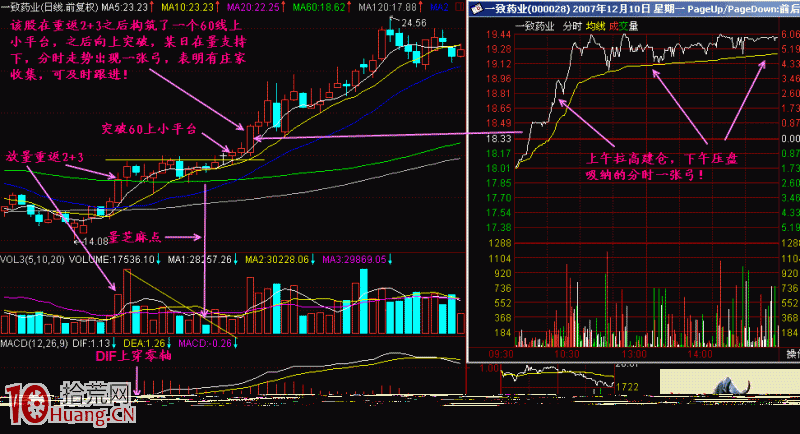Select the MA60:18.62 indicator label
The image size is (800, 434).
click(x=319, y=7)
